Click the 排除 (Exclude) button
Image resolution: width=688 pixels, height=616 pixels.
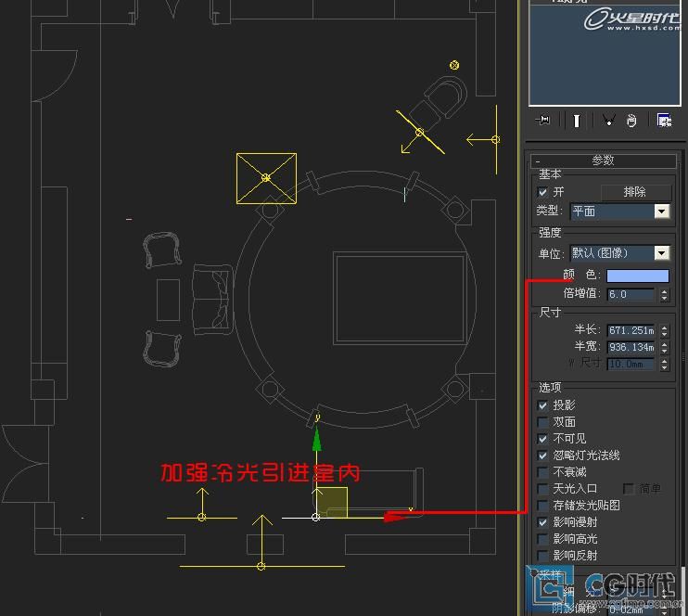635,192
